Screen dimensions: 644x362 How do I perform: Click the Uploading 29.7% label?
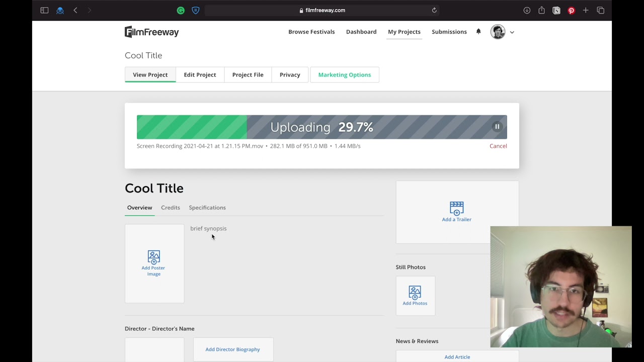(321, 127)
